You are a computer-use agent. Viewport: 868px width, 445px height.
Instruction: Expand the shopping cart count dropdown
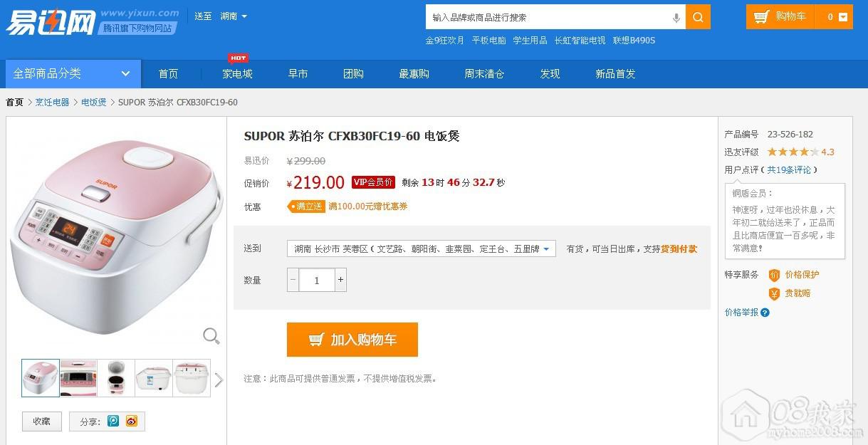click(844, 17)
